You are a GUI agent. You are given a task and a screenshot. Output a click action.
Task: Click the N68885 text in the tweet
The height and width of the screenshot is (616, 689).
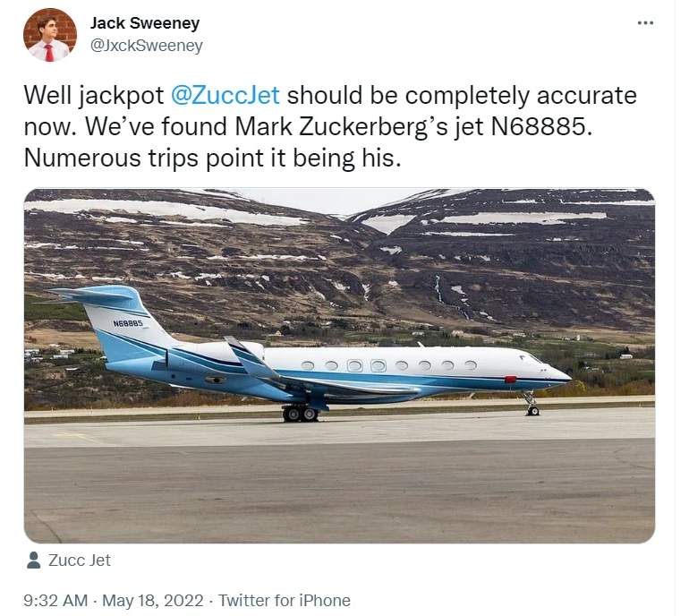point(540,126)
